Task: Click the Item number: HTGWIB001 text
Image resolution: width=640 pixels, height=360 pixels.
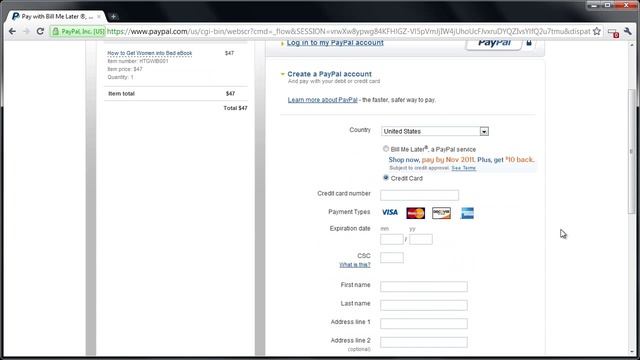Action: pyautogui.click(x=138, y=61)
